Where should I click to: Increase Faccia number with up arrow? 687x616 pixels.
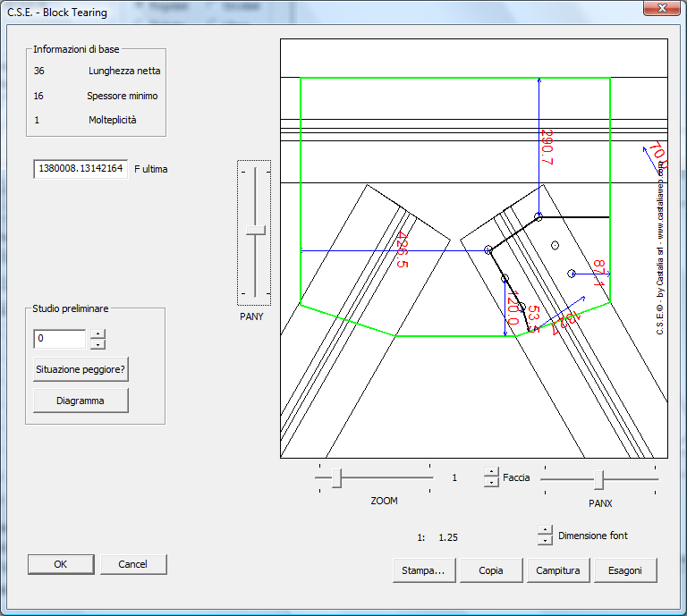pyautogui.click(x=492, y=472)
